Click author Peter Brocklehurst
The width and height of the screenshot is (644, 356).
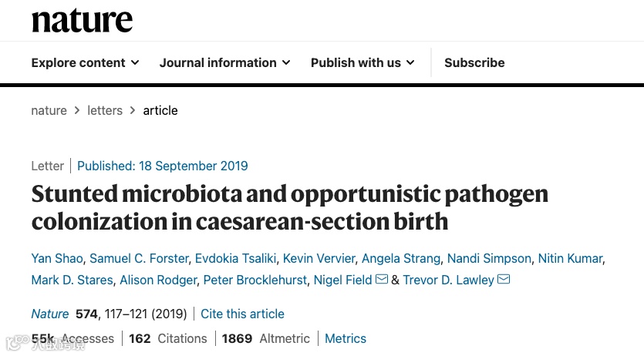click(x=257, y=280)
